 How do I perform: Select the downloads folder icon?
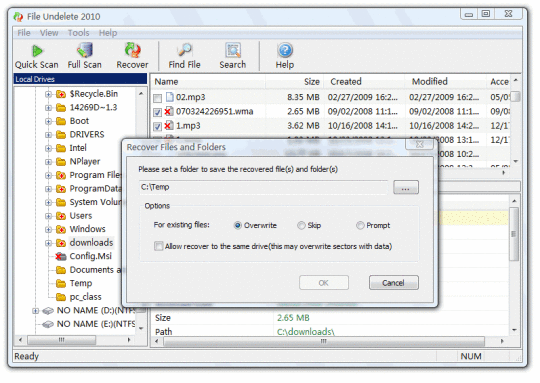tap(61, 243)
